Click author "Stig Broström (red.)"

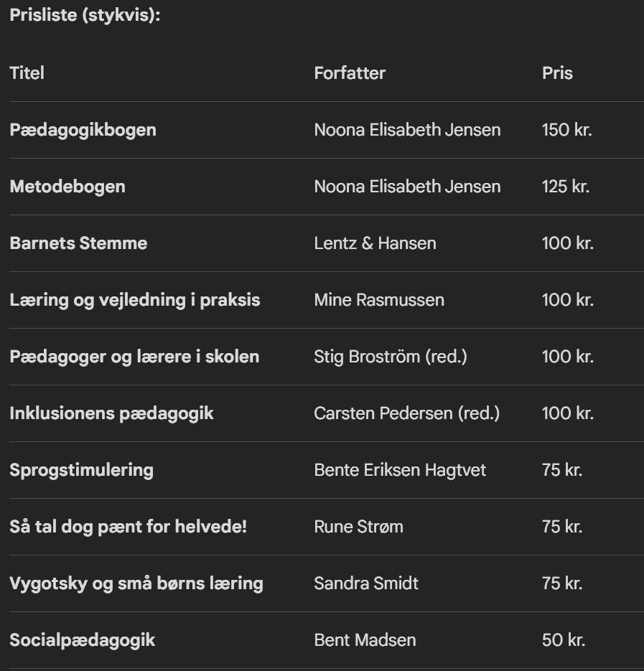391,357
